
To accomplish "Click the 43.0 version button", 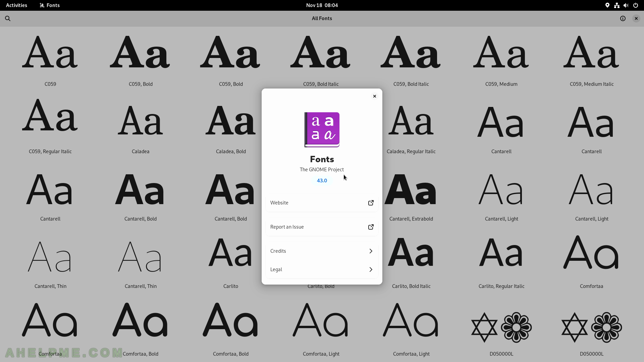I will [x=322, y=181].
